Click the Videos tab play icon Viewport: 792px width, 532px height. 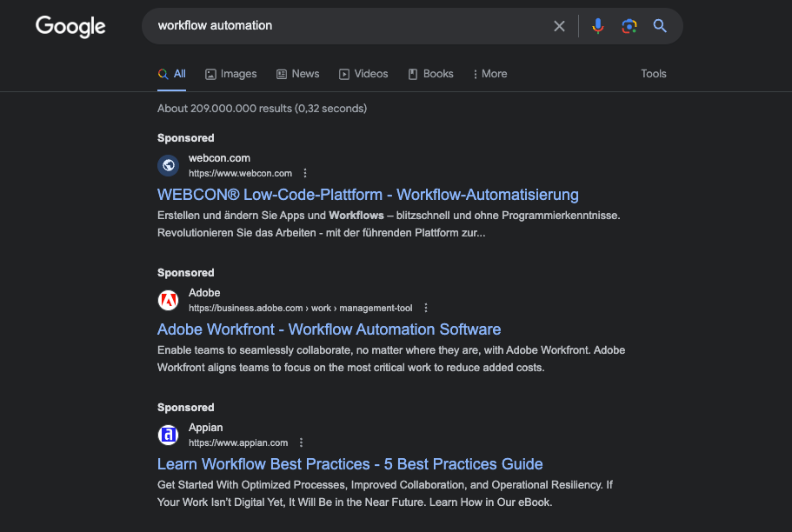pyautogui.click(x=344, y=75)
